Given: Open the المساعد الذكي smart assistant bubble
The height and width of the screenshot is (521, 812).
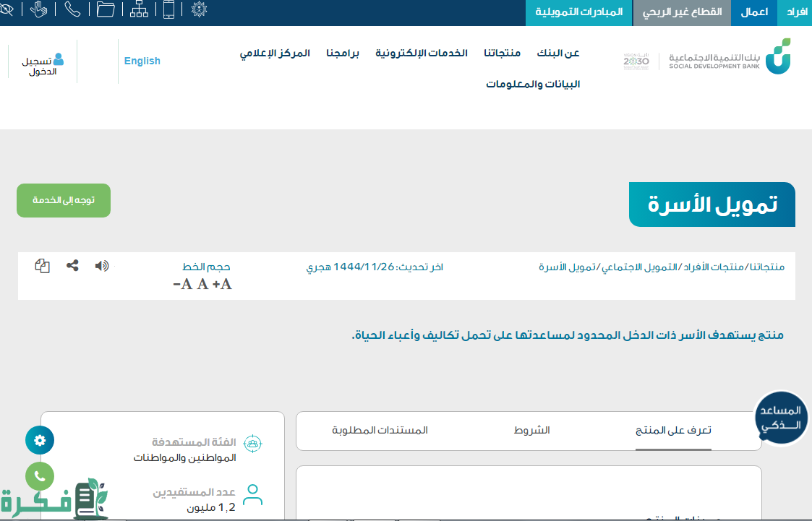Looking at the screenshot, I should (x=780, y=419).
